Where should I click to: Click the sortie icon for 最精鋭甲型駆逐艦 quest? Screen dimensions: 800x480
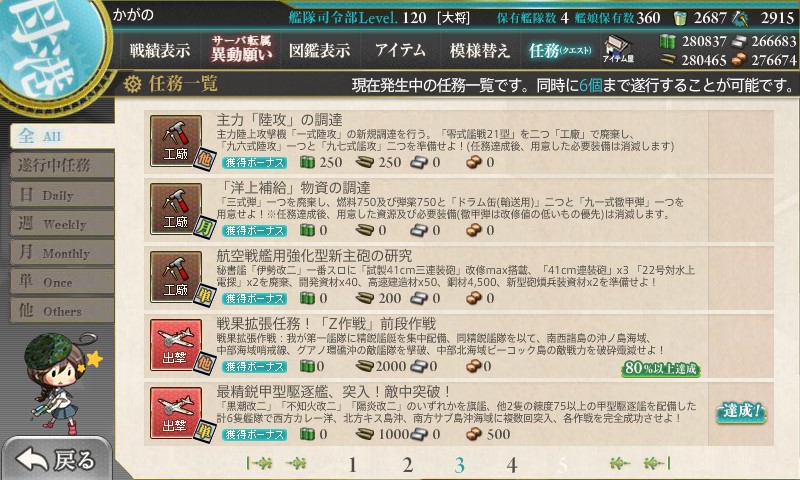click(x=176, y=413)
